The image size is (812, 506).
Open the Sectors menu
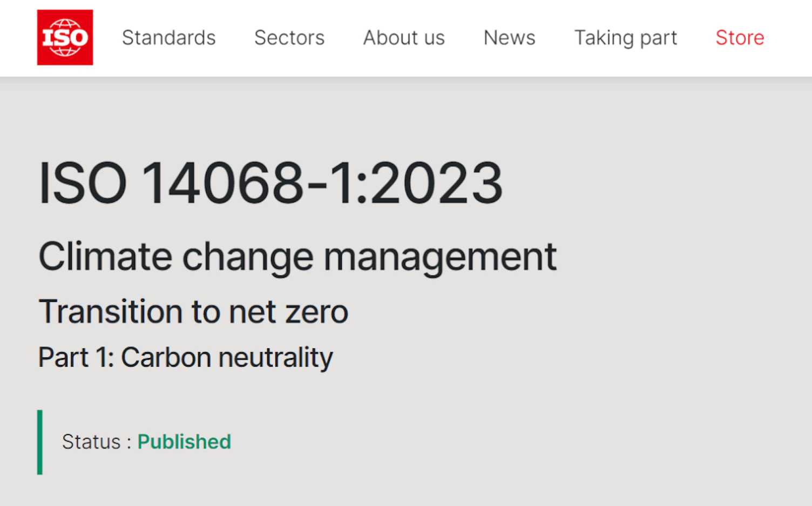pos(289,38)
